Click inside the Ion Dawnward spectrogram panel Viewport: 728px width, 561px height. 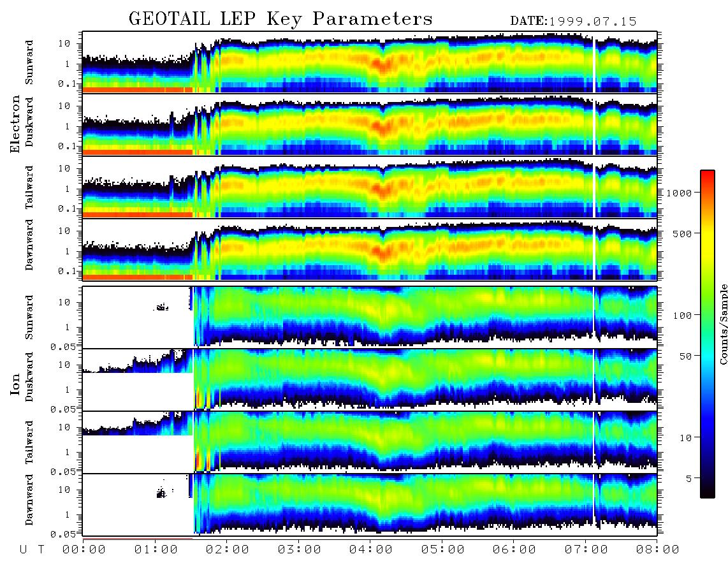(x=370, y=504)
